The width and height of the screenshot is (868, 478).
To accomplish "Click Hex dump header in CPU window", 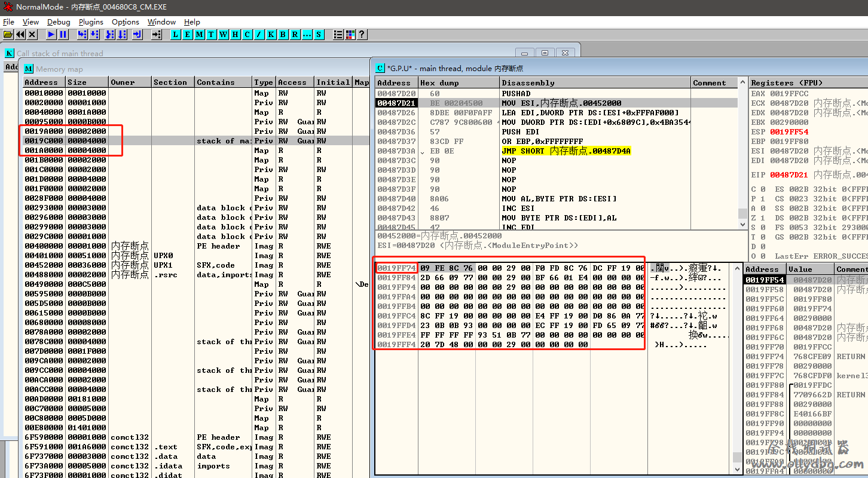I will pyautogui.click(x=459, y=83).
